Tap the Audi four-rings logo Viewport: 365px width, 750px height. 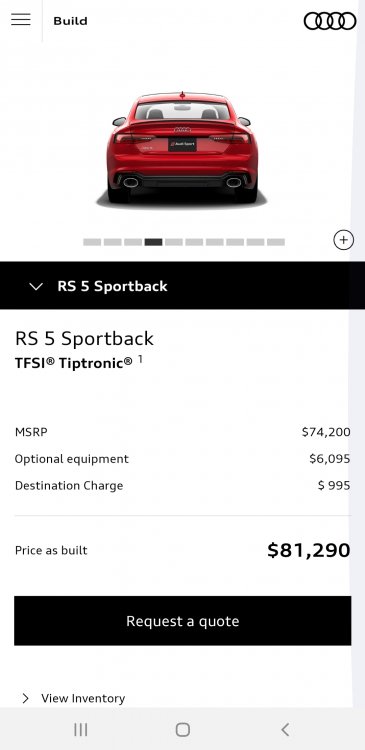coord(330,21)
